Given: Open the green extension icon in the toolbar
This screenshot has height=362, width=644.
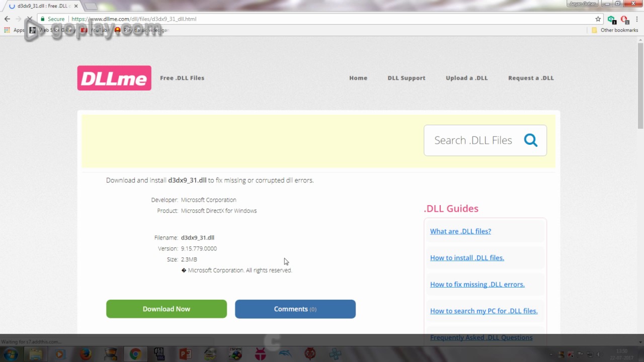Looking at the screenshot, I should click(x=611, y=20).
